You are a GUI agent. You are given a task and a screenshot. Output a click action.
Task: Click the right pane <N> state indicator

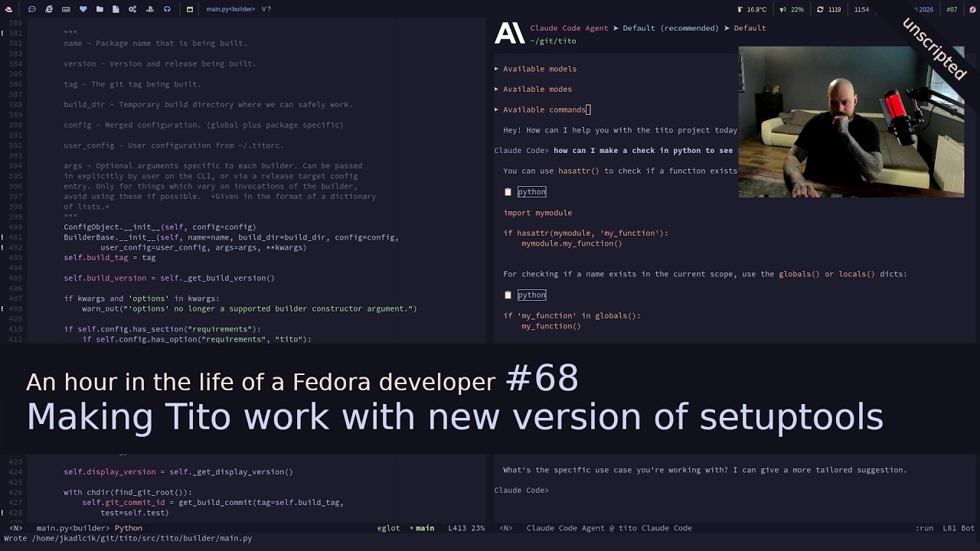[506, 528]
